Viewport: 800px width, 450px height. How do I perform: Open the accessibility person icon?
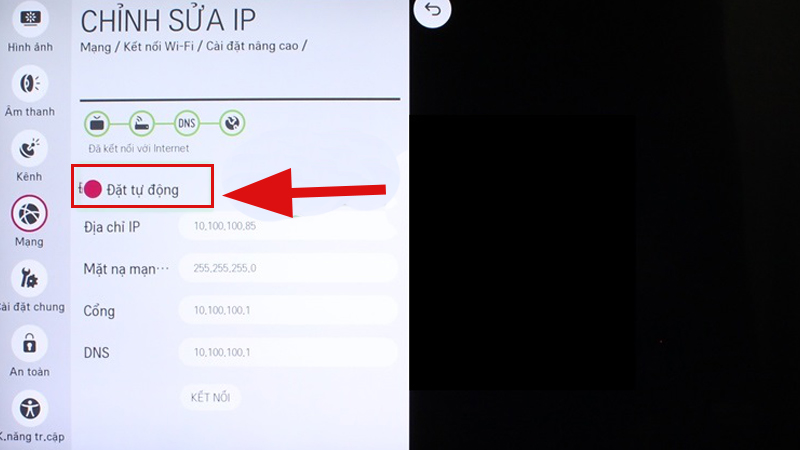30,409
